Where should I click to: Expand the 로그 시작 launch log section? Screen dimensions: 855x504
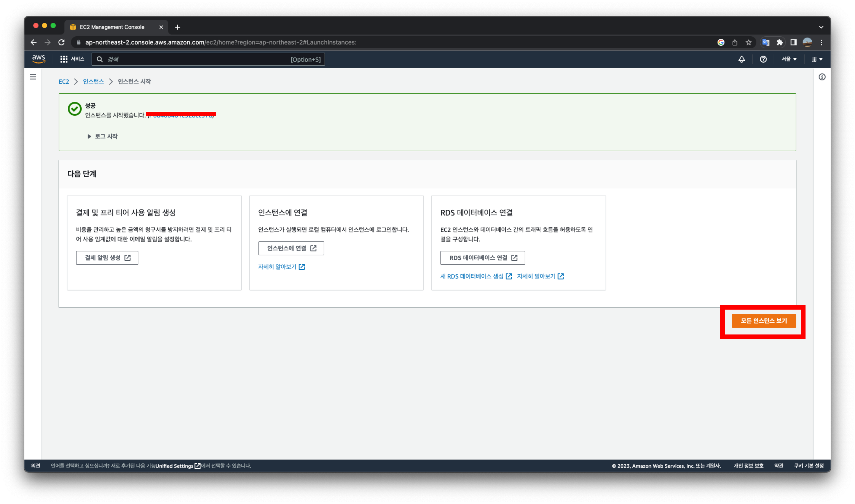tap(103, 136)
